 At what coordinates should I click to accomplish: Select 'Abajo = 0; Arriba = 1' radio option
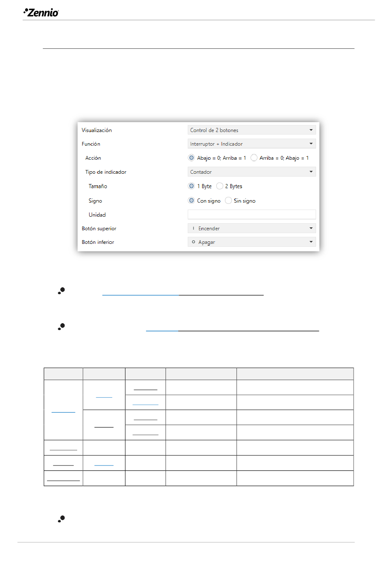click(x=191, y=158)
